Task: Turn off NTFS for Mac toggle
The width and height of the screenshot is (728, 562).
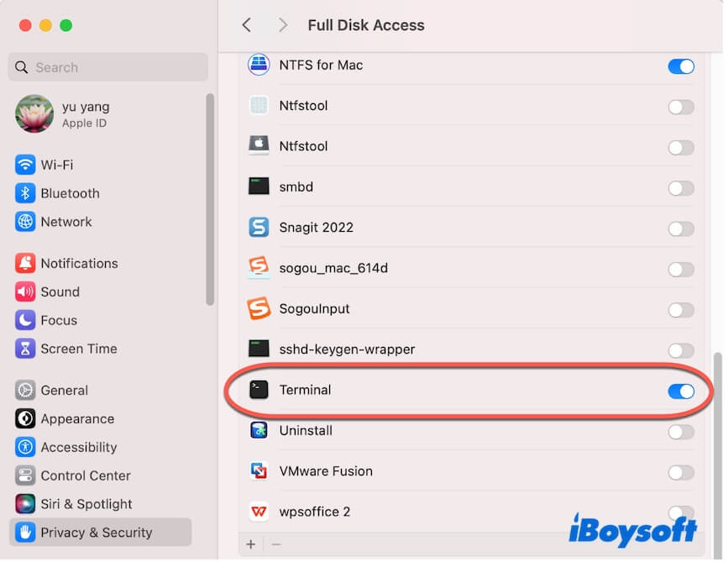Action: point(681,66)
